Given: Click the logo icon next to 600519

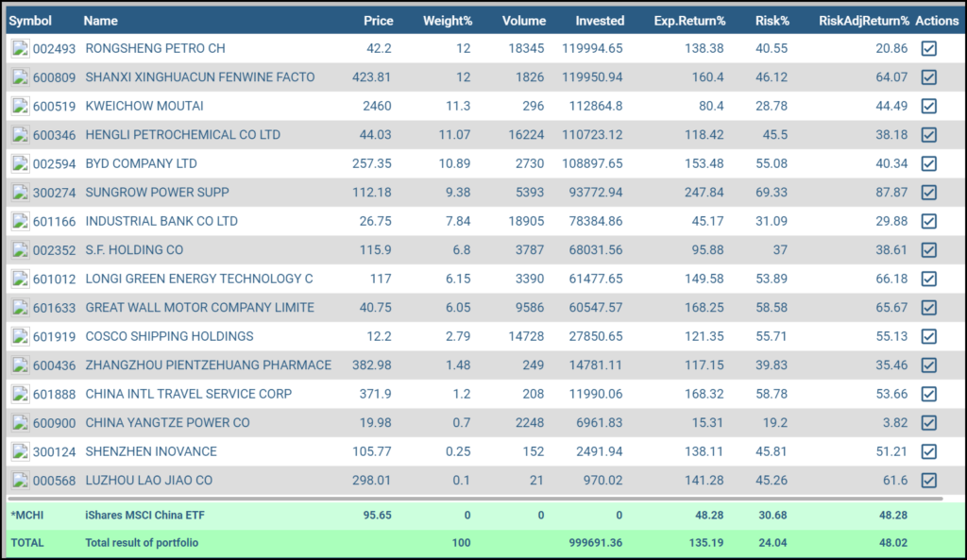Looking at the screenshot, I should [20, 106].
